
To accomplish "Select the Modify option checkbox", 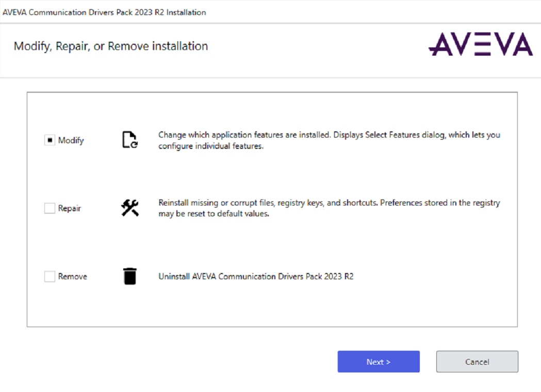I will point(50,140).
